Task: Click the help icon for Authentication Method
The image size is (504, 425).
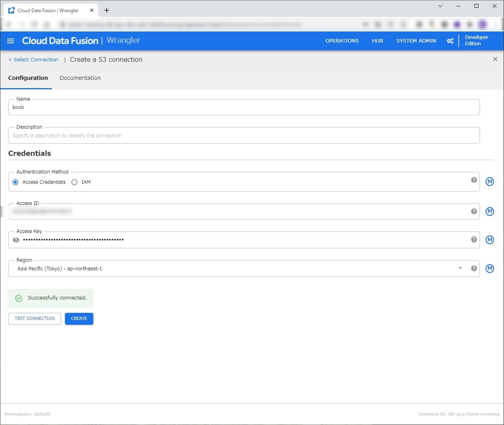Action: click(474, 180)
